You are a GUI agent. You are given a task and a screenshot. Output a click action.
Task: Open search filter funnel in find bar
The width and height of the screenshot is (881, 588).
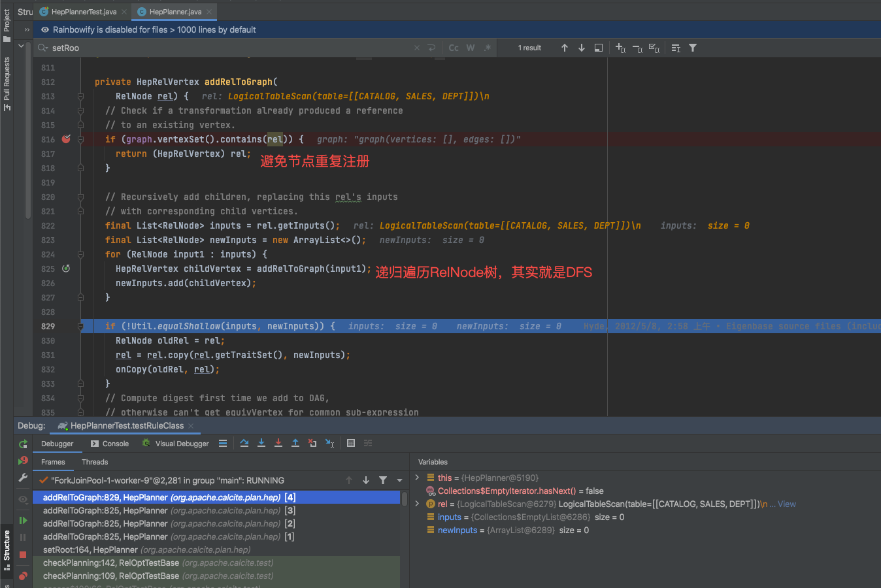point(693,48)
